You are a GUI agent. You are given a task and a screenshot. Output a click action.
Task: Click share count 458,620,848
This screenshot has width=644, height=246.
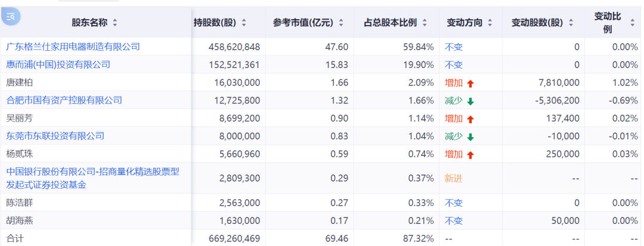tap(234, 47)
